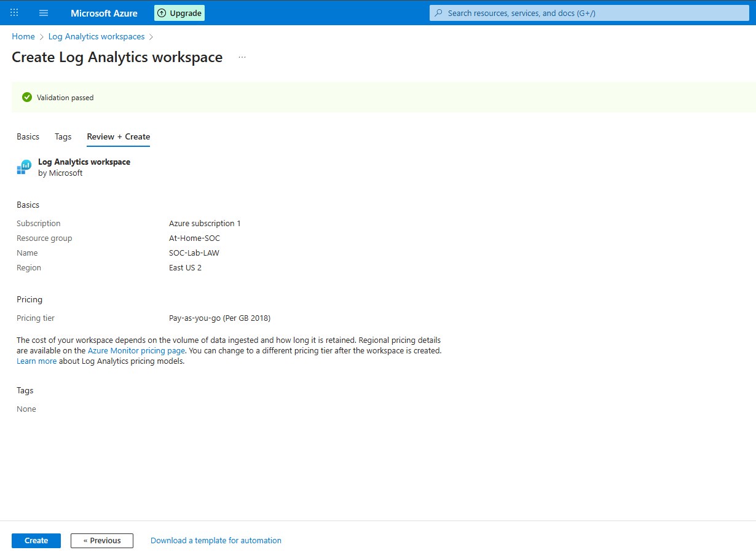Go back with the Previous button
756x558 pixels.
[102, 541]
